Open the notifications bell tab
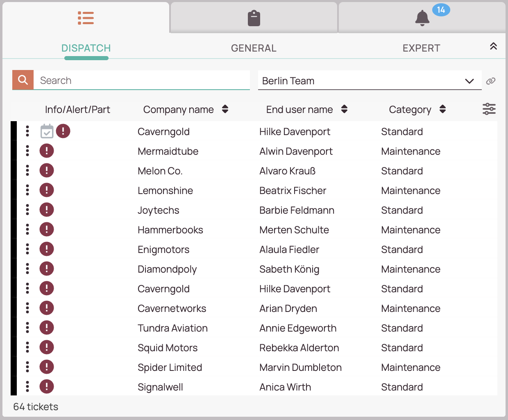 coord(422,18)
